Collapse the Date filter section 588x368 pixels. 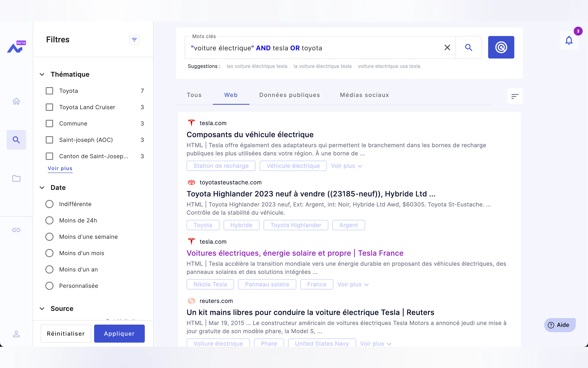(x=42, y=188)
